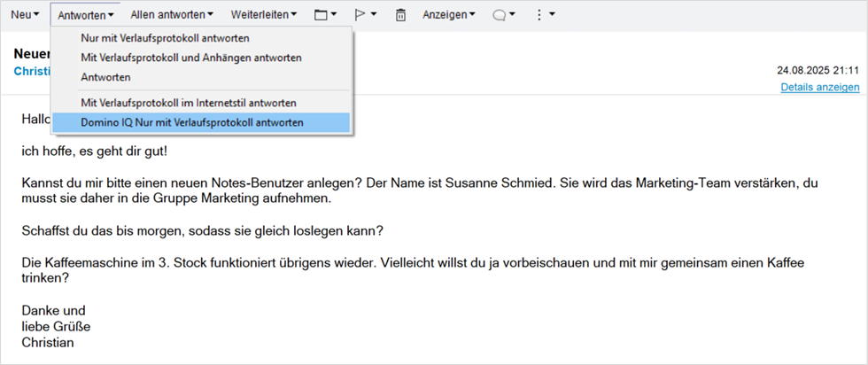Open the three-dot more actions icon
This screenshot has height=365, width=868.
pyautogui.click(x=539, y=15)
